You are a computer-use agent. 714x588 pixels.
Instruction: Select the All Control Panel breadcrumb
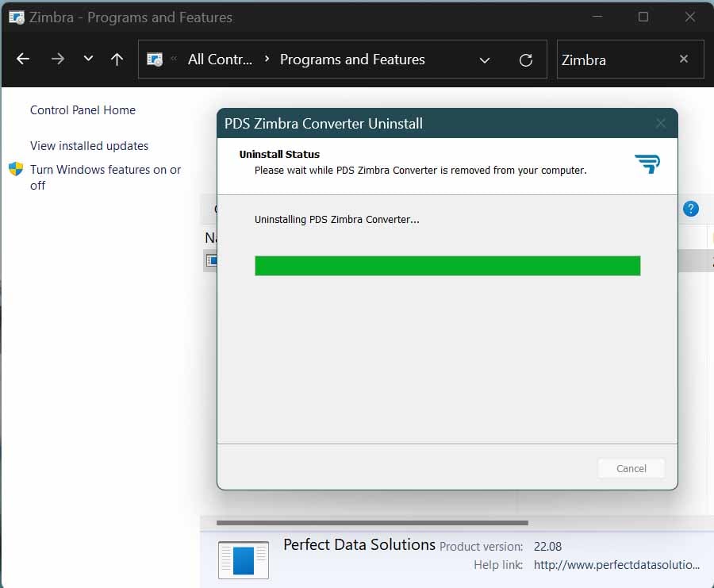[220, 60]
